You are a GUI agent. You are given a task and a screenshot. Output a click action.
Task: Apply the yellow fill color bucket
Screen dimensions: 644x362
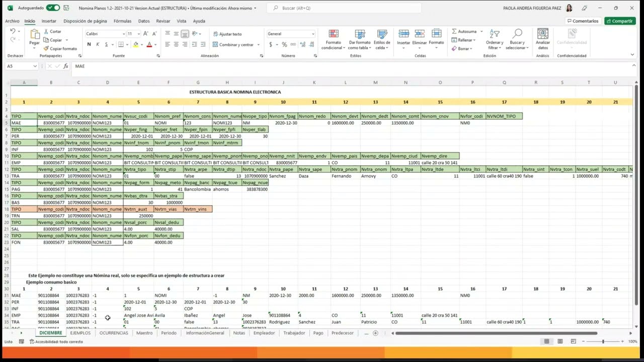(135, 44)
